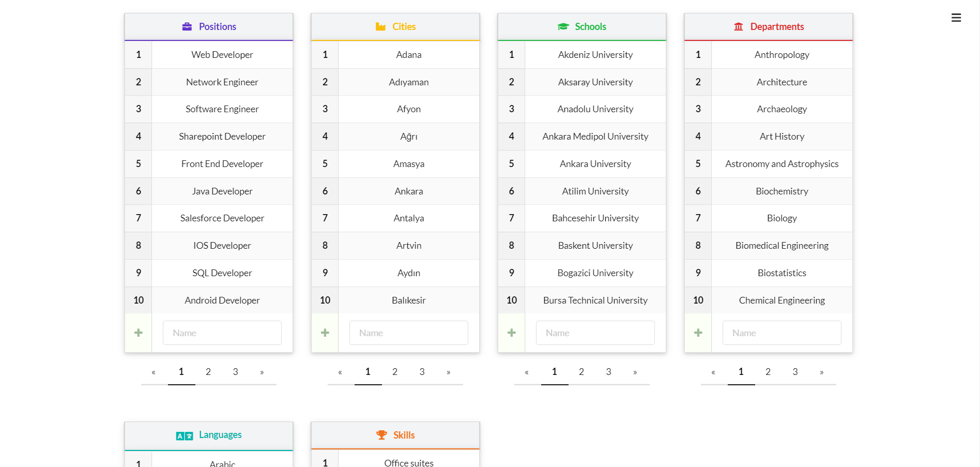Focus the Name field under Departments
The height and width of the screenshot is (467, 980).
point(782,333)
